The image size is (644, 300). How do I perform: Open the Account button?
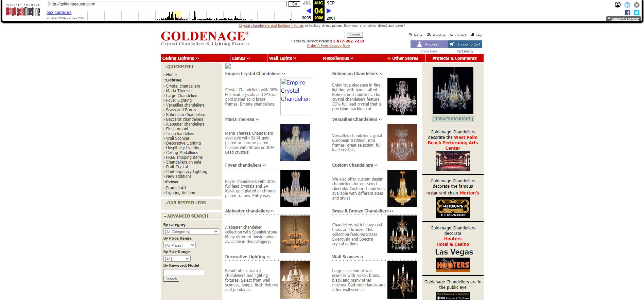pos(429,44)
